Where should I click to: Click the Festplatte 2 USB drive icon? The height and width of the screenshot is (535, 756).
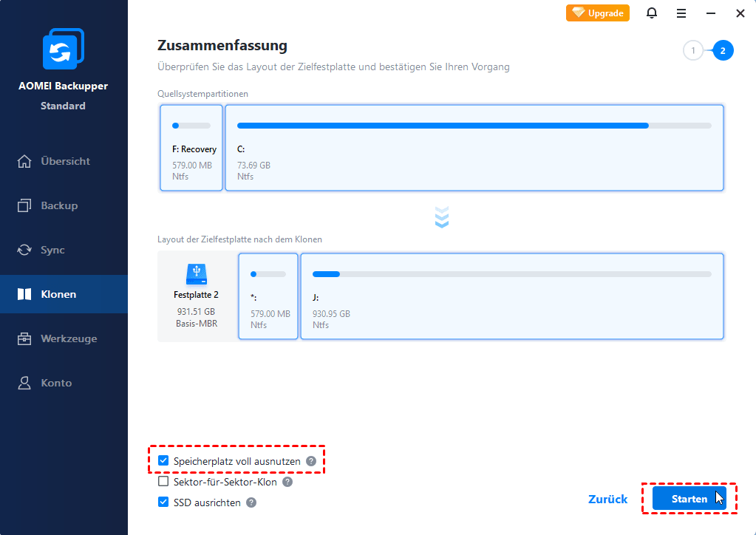click(196, 274)
